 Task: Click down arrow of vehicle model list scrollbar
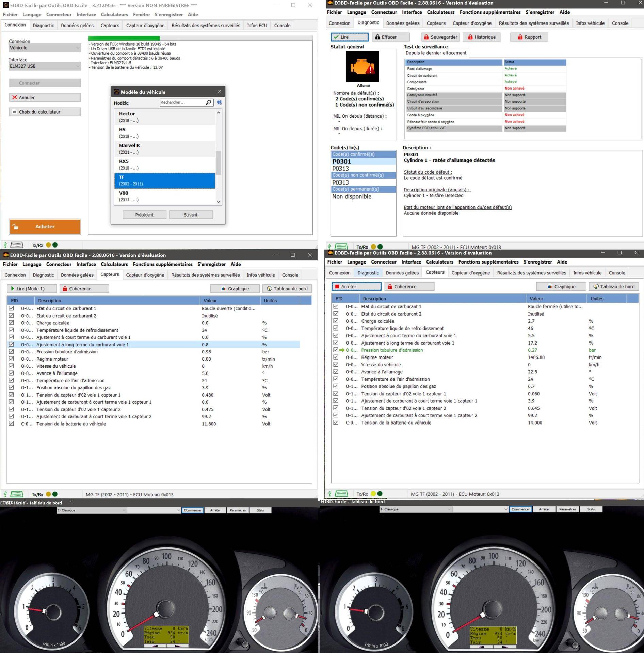[x=219, y=202]
